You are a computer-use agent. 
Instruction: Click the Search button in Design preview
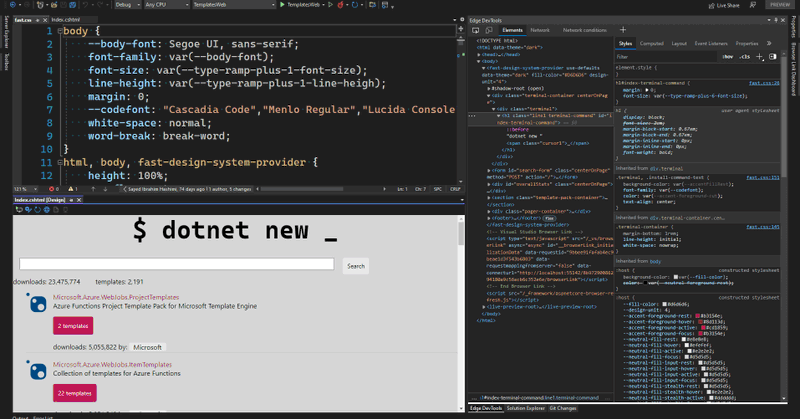[356, 266]
